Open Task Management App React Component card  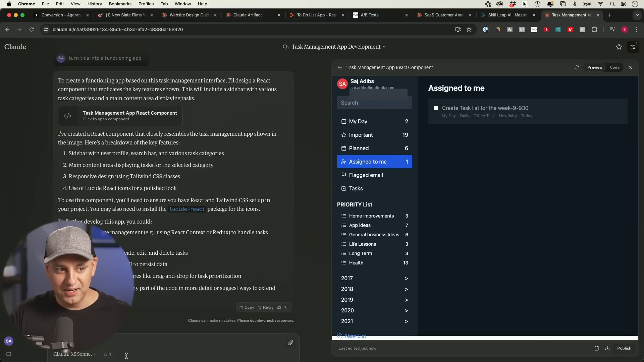120,116
